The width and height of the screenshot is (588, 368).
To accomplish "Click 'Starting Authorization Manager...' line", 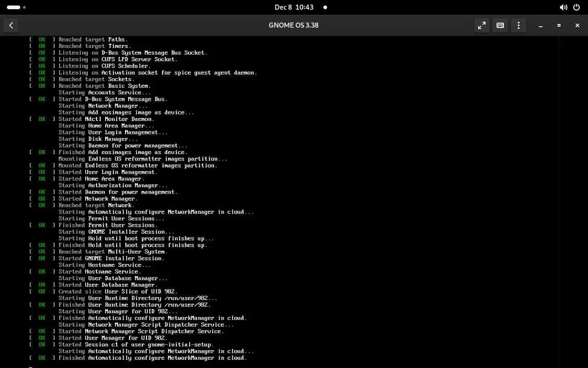I will pos(113,185).
